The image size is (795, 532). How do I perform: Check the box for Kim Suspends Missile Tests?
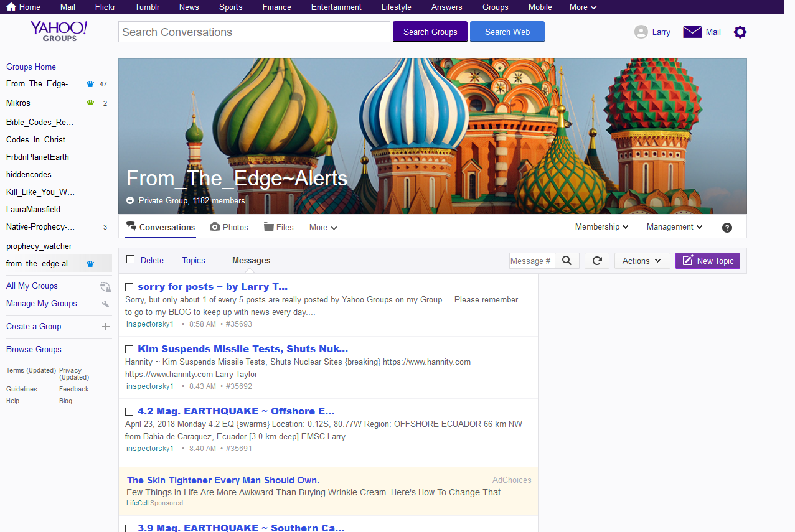pyautogui.click(x=129, y=350)
